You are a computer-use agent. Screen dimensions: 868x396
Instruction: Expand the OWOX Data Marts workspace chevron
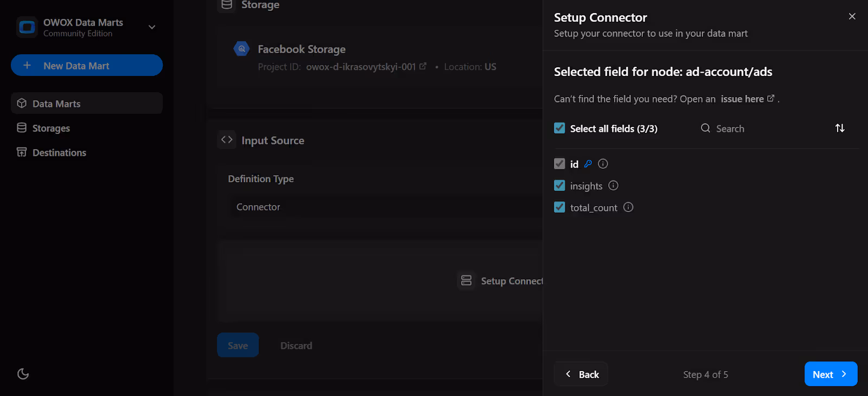click(152, 27)
